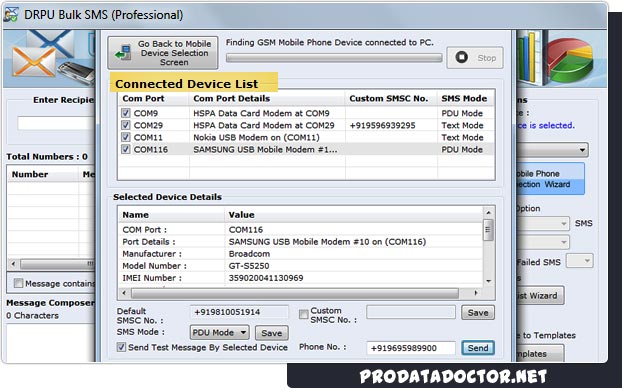Click the List Wizard button in background
This screenshot has width=622, height=388.
pyautogui.click(x=540, y=296)
